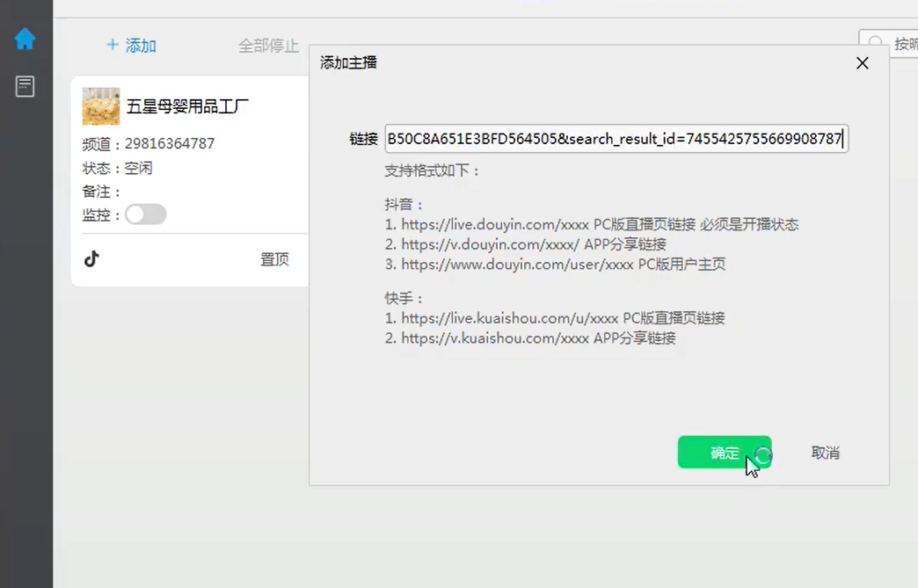Click the TikTok/Douyin platform icon
The image size is (918, 588).
[92, 258]
